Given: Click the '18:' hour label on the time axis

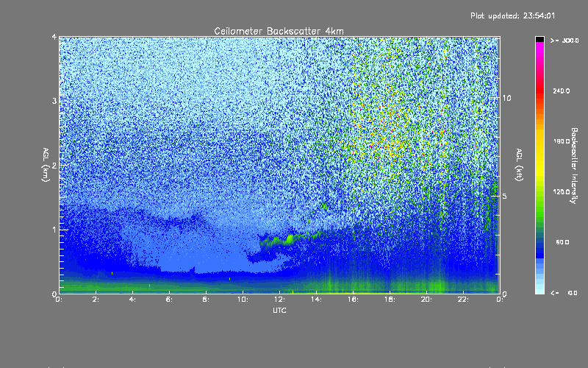Looking at the screenshot, I should (x=390, y=300).
